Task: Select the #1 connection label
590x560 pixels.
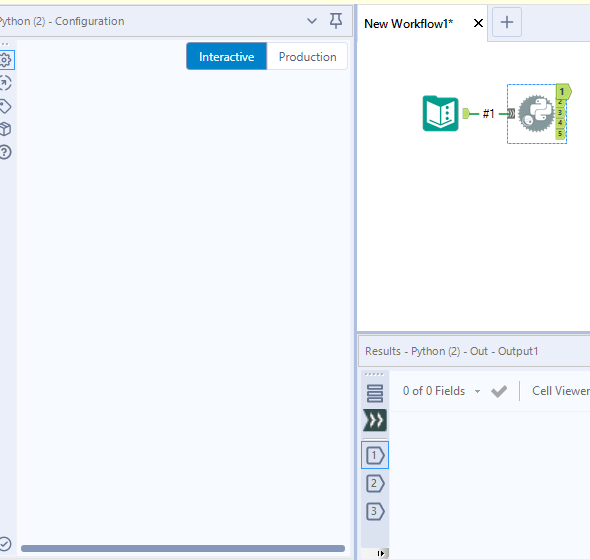Action: (x=488, y=113)
